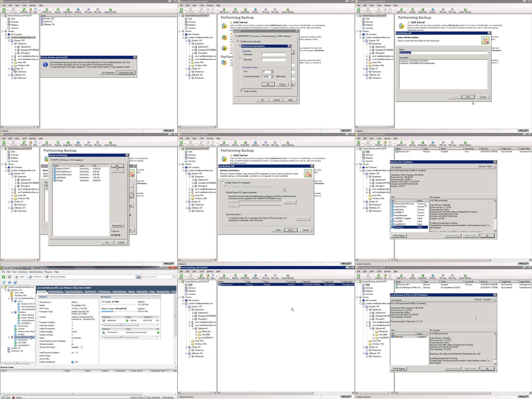532x399 pixels.
Task: Uncheck Enable e-mail notification checkbox
Action: tap(238, 41)
